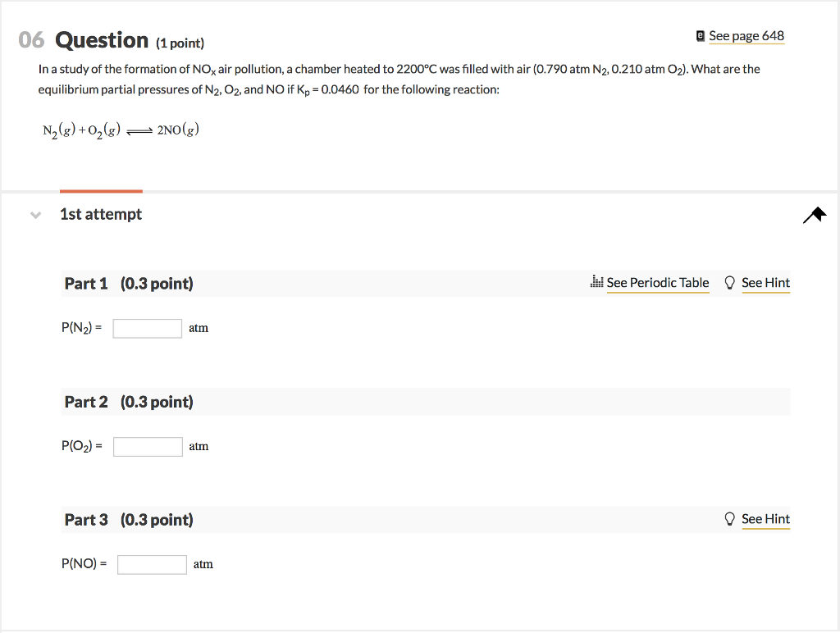This screenshot has height=633, width=840.
Task: Click the orange attempt indicator bar
Action: tap(101, 191)
